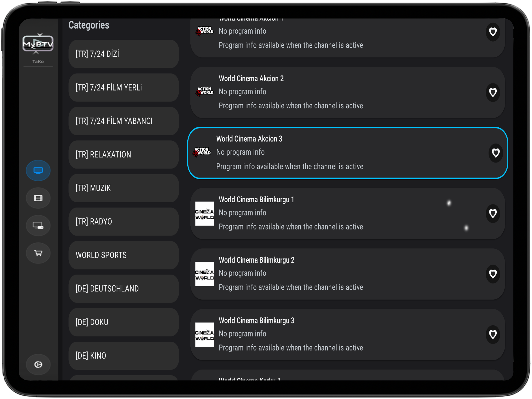This screenshot has width=532, height=399.
Task: Select the [TR] 7/24 DİZİ category
Action: coord(124,54)
